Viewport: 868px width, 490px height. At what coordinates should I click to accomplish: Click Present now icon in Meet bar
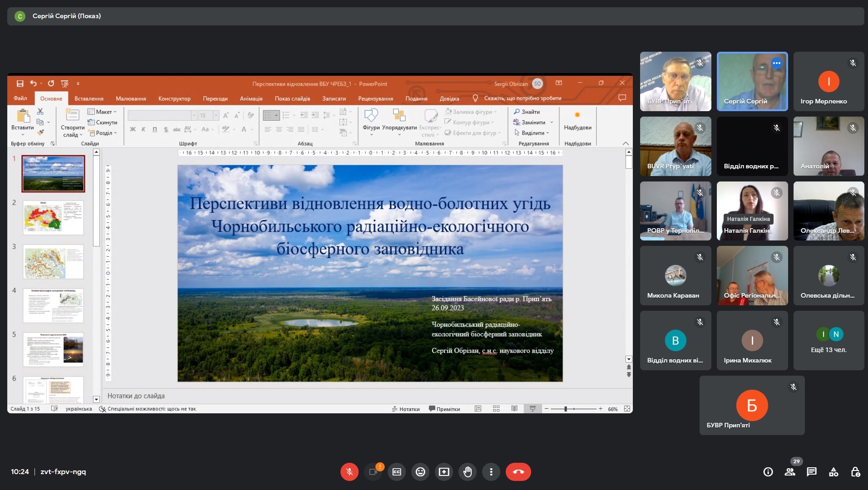(444, 472)
